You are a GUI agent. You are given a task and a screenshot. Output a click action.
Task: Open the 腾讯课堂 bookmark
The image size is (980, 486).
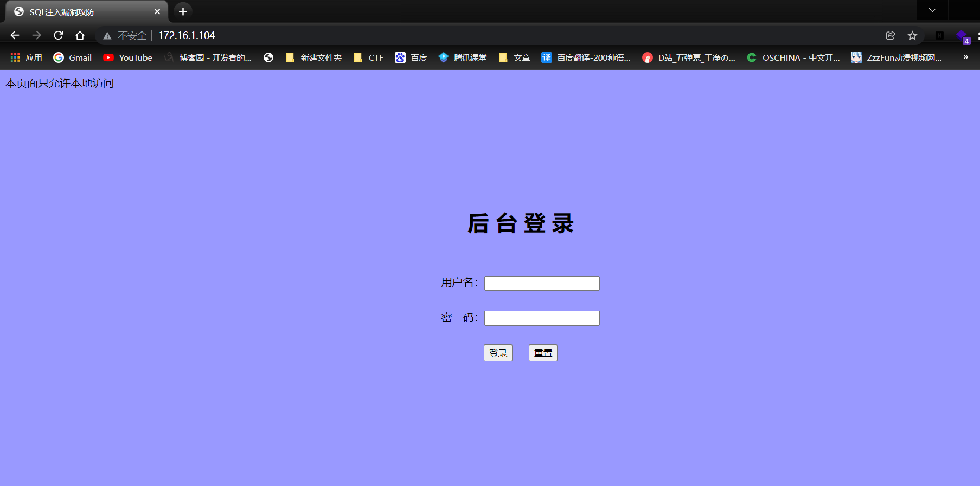463,57
